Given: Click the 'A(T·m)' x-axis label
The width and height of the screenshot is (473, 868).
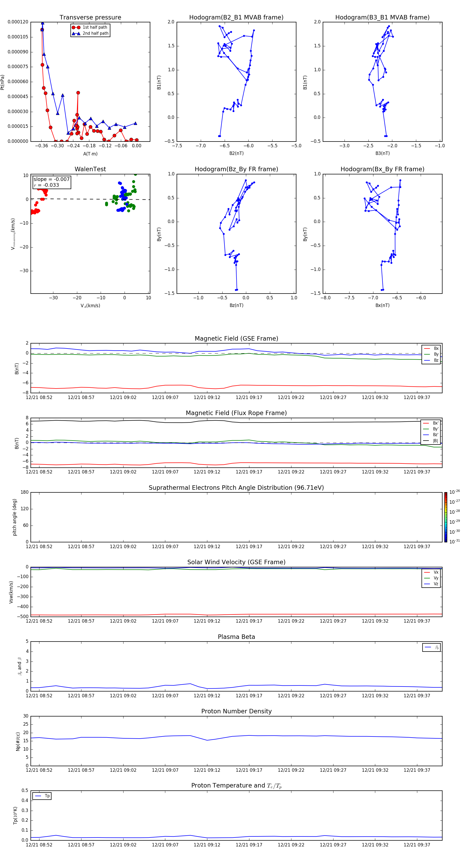Looking at the screenshot, I should point(90,154).
